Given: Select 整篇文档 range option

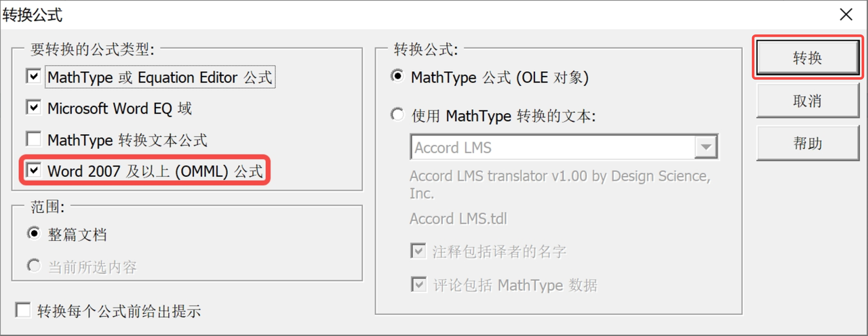Looking at the screenshot, I should [33, 234].
